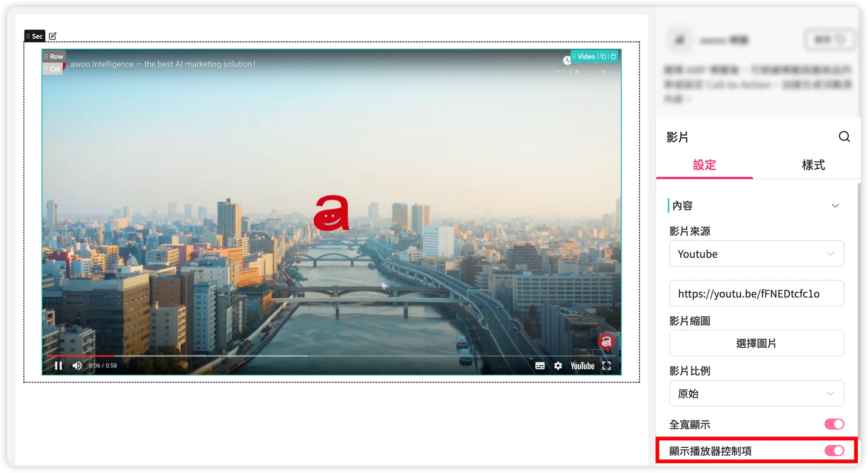Select the 設定 tab

pyautogui.click(x=704, y=165)
